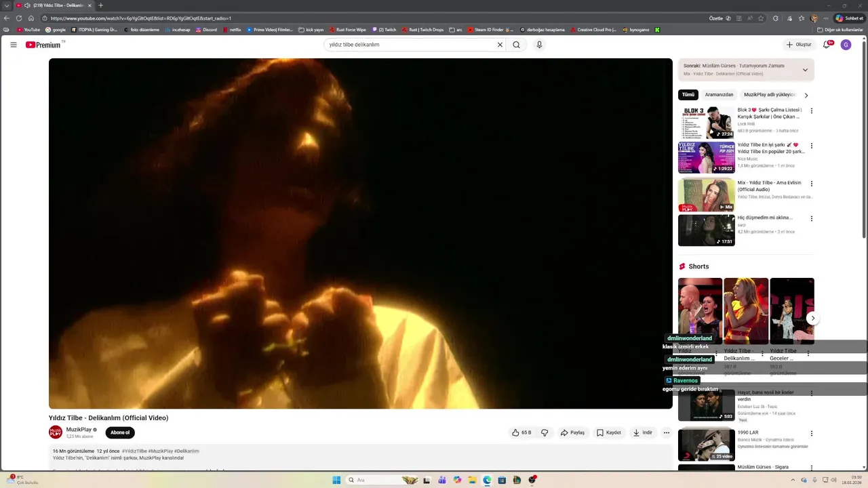Focus the YouTube search input field

410,45
